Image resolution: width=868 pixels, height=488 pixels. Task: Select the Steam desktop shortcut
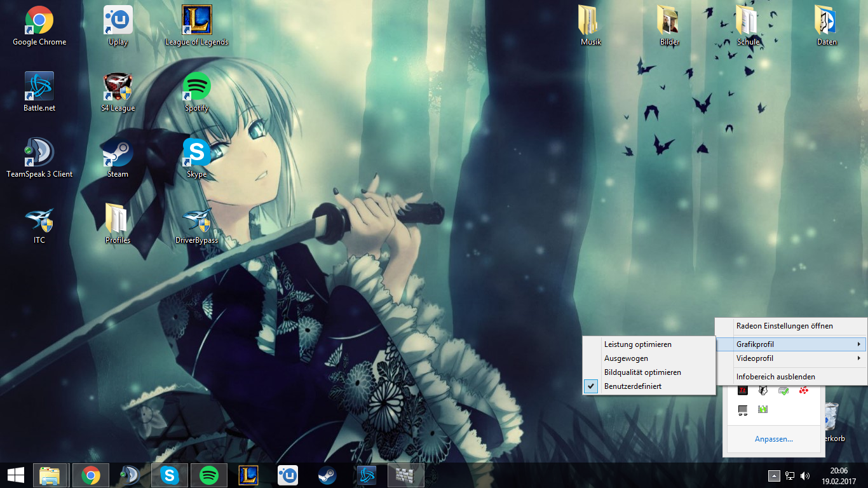pyautogui.click(x=118, y=158)
